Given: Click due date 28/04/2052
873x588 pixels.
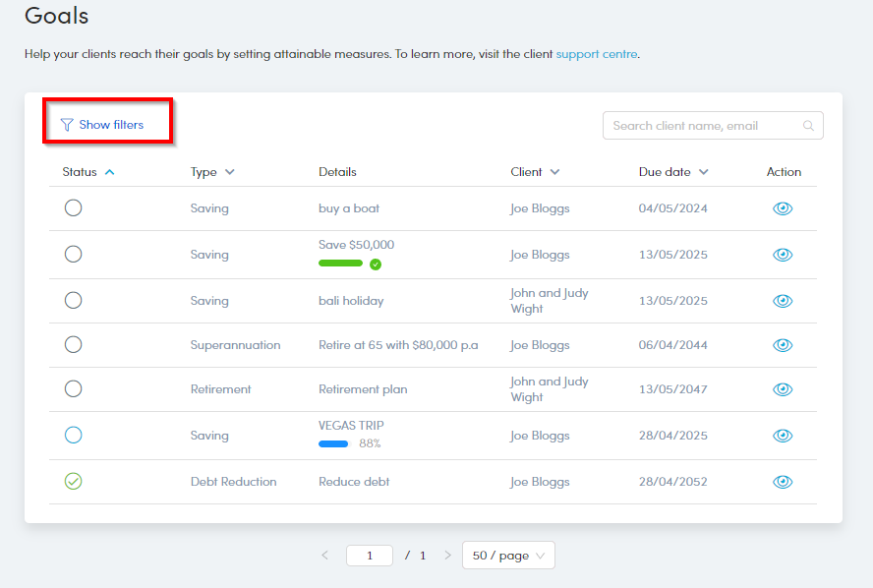Looking at the screenshot, I should tap(672, 482).
